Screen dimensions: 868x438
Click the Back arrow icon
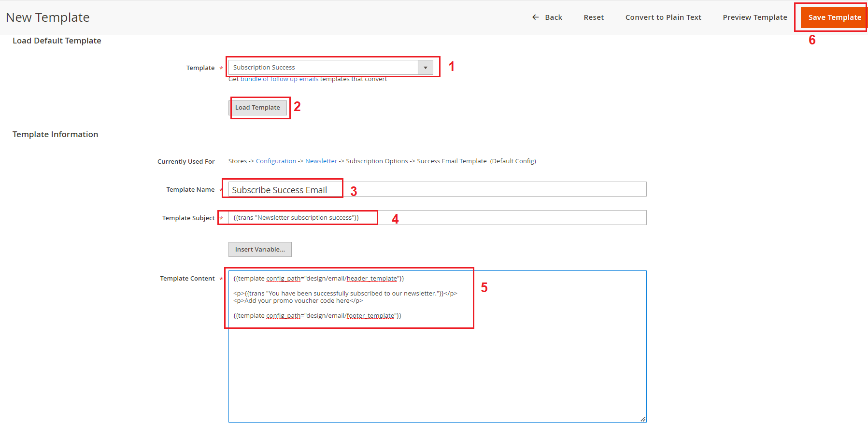pos(535,17)
